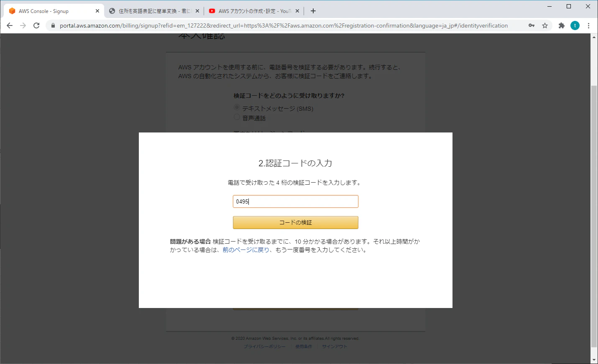
Task: Click サインアウト footer link
Action: tap(335, 346)
